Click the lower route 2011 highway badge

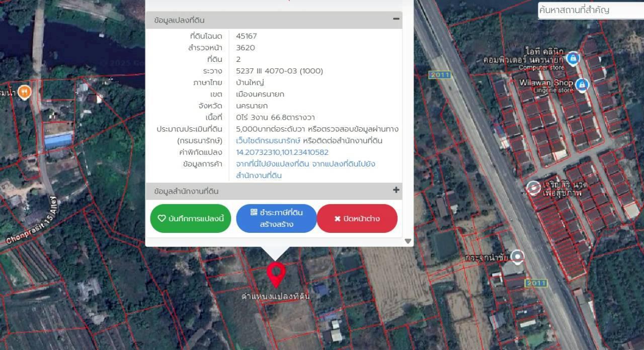point(536,284)
